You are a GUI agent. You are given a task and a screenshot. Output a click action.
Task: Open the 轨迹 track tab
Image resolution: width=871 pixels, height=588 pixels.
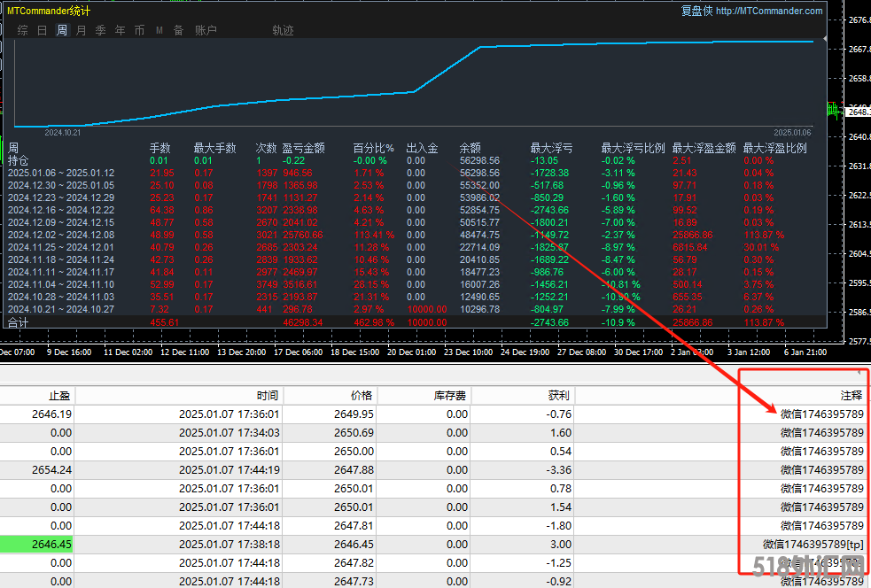283,30
